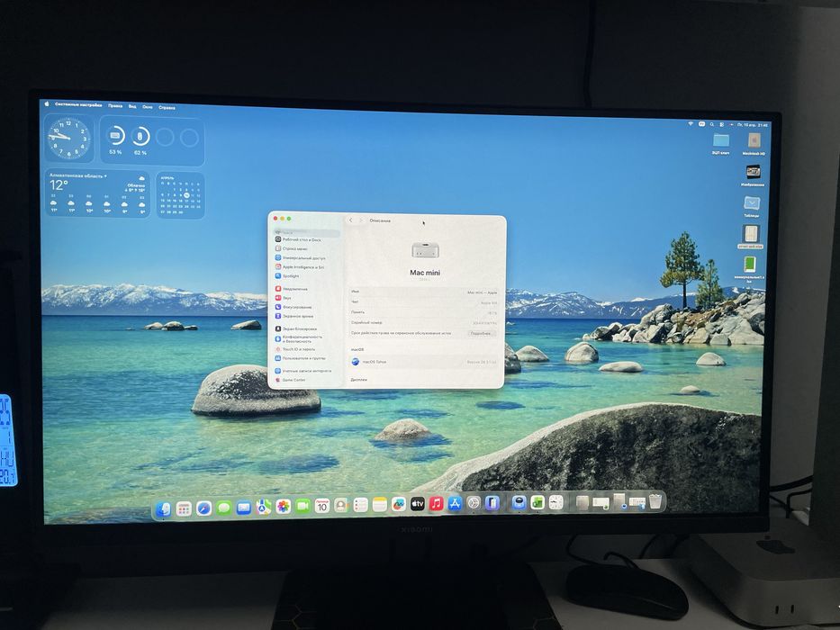Open Contacts from the Dock

[341, 505]
